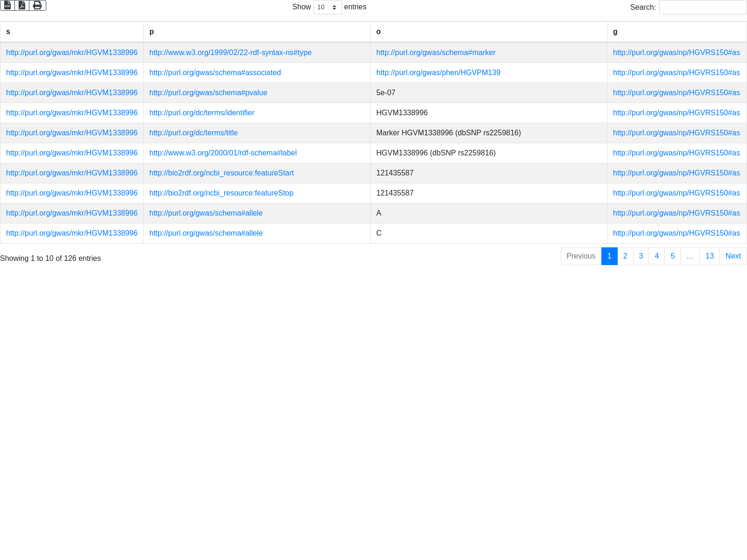
Task: Click the dc/terms/title predicate link
Action: (x=193, y=133)
